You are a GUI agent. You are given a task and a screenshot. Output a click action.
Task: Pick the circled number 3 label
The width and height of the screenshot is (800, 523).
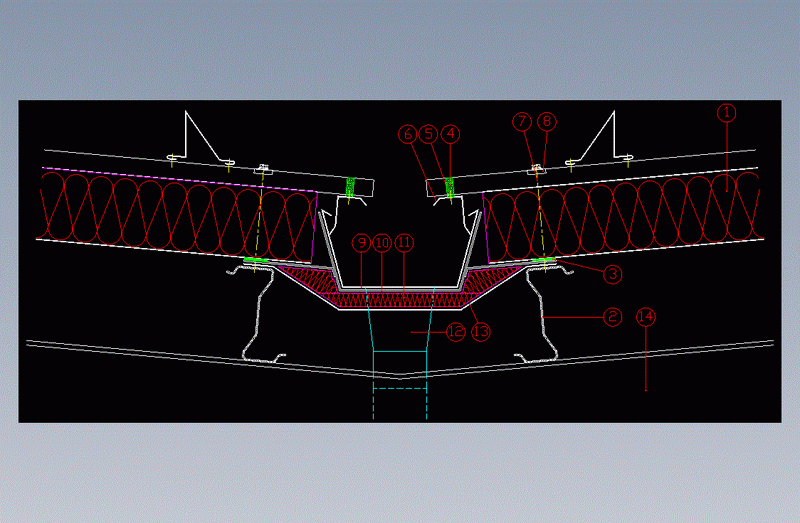(x=612, y=271)
